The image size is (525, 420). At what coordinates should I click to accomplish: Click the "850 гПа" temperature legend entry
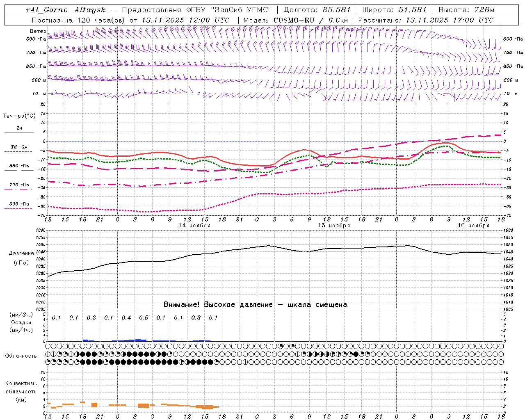click(x=19, y=166)
